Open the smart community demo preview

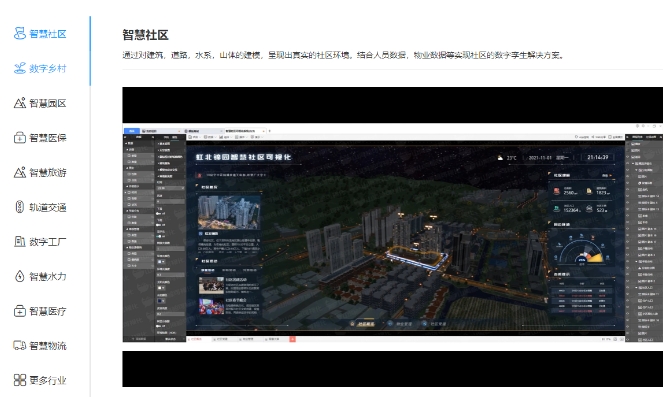pos(393,237)
